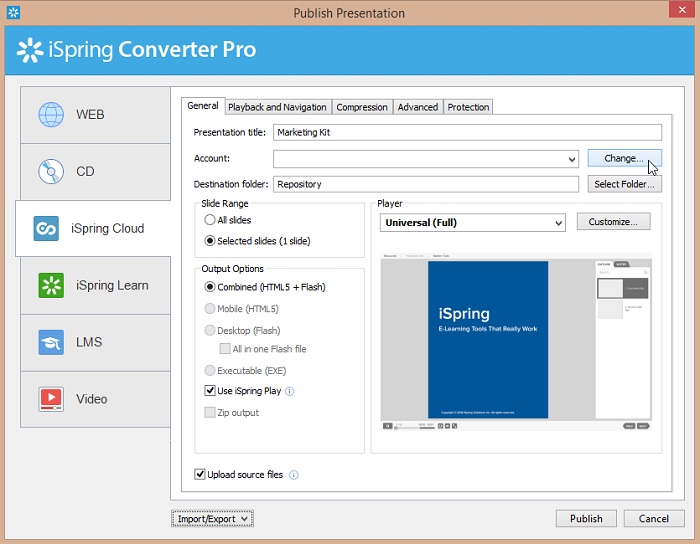Switch to the Compression tab
This screenshot has width=700, height=544.
coord(362,107)
